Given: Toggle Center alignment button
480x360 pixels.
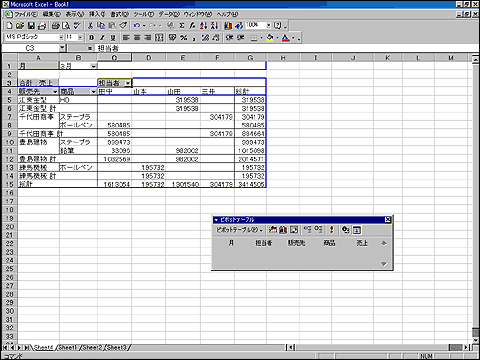Looking at the screenshot, I should click(137, 38).
